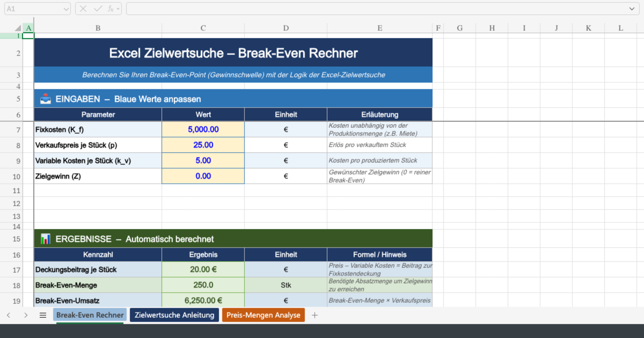Image resolution: width=644 pixels, height=338 pixels.
Task: Select column F header
Action: click(438, 28)
